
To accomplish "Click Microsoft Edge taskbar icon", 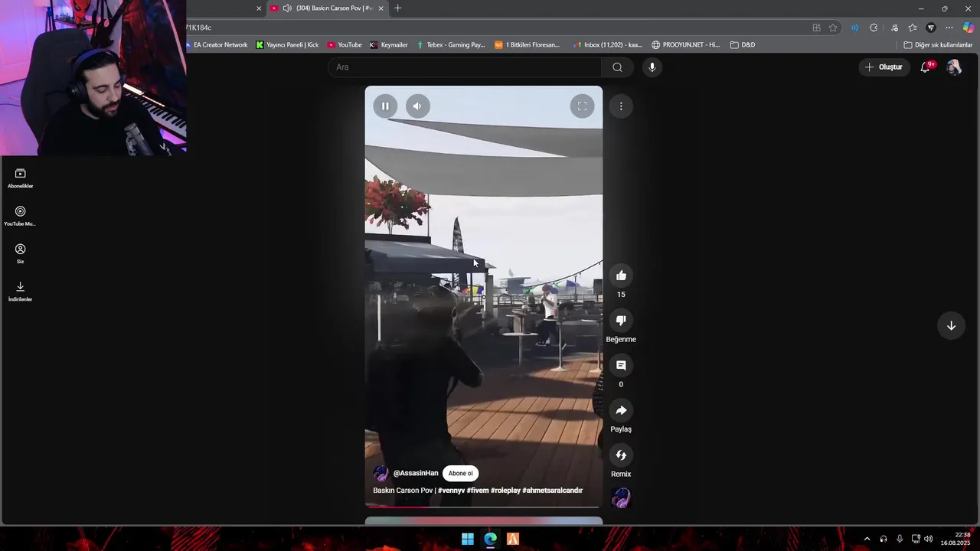I will [491, 539].
